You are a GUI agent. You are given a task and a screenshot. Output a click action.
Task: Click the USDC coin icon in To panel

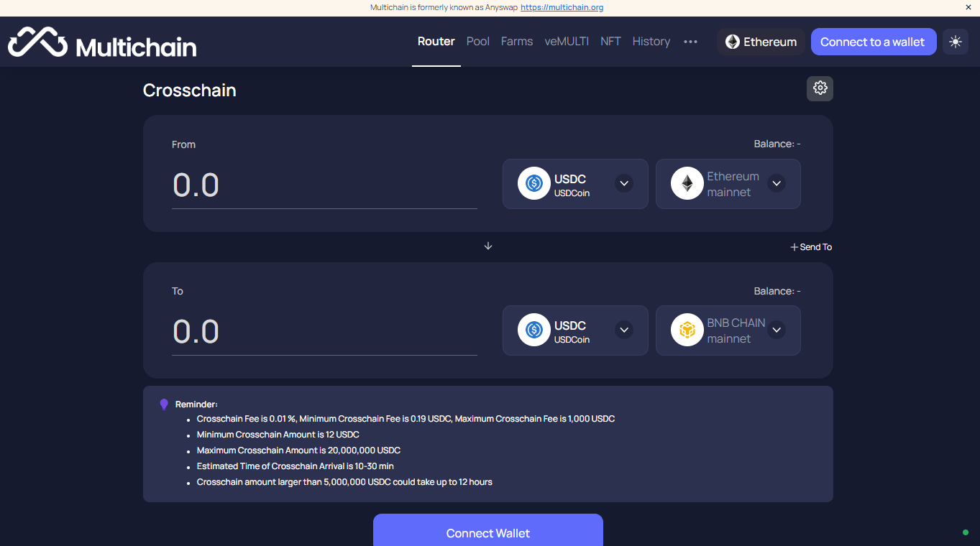(x=533, y=330)
